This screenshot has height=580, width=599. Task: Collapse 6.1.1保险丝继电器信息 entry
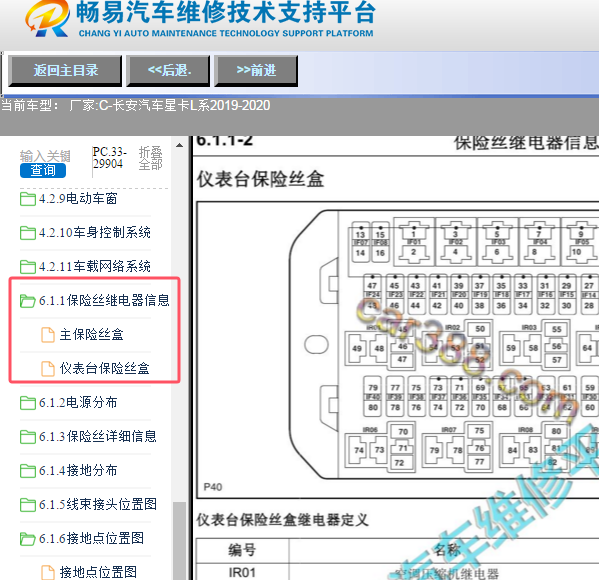point(104,300)
